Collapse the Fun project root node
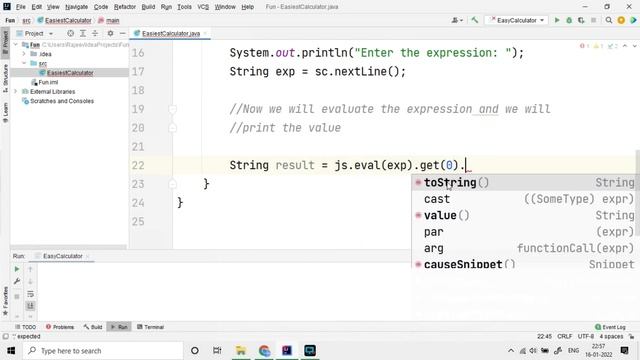640x360 pixels. [16, 44]
